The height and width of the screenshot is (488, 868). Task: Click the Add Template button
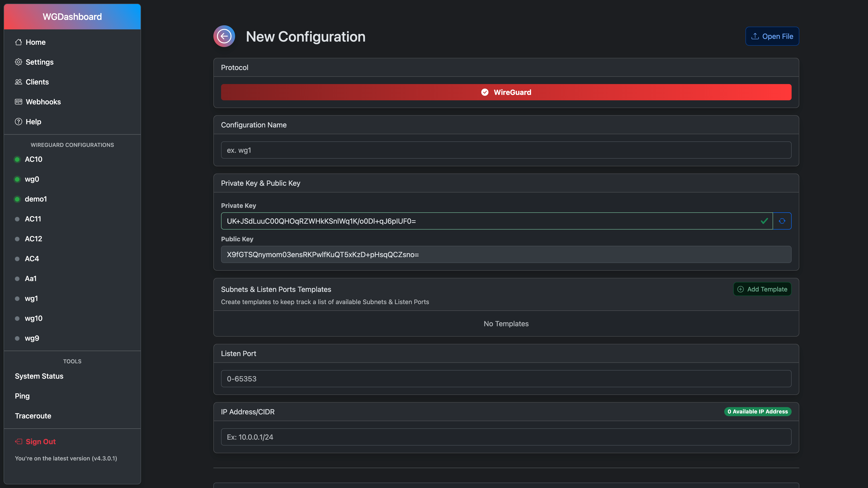pyautogui.click(x=762, y=289)
